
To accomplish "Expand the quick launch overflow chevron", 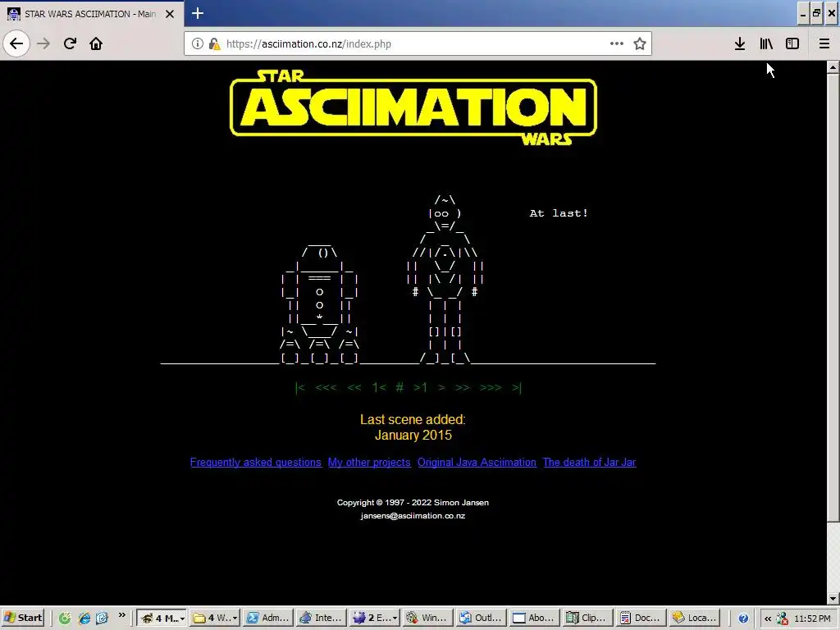I will click(x=121, y=615).
